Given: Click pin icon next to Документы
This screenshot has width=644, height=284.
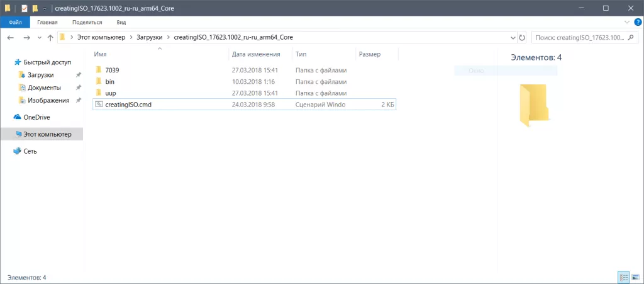Looking at the screenshot, I should (79, 88).
